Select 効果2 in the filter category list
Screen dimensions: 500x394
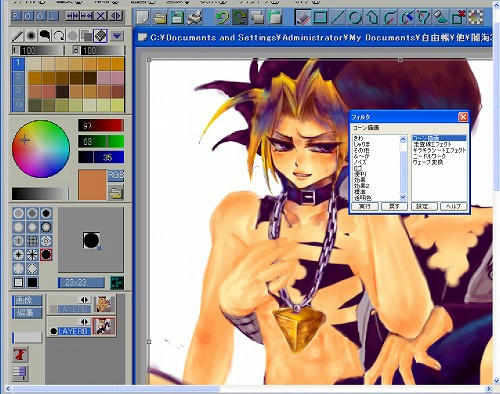361,186
